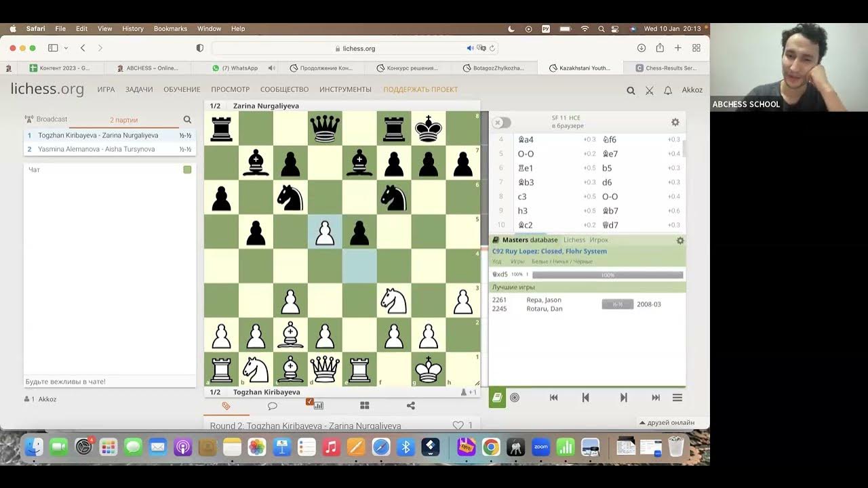This screenshot has width=868, height=488.
Task: Switch explorer to Lichess database
Action: click(x=574, y=240)
